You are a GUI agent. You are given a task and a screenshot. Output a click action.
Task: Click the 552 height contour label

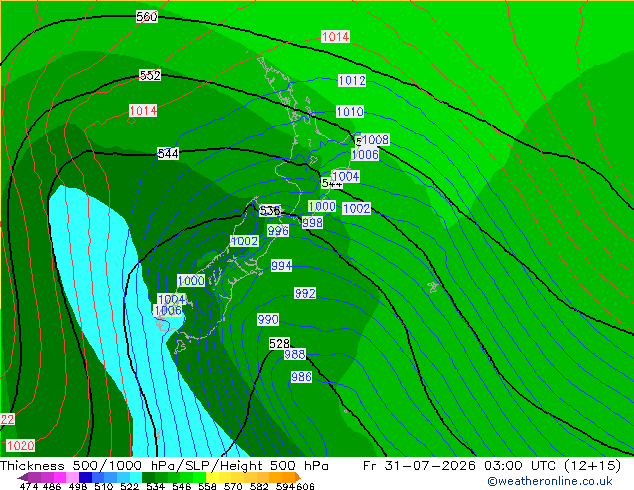click(x=150, y=75)
